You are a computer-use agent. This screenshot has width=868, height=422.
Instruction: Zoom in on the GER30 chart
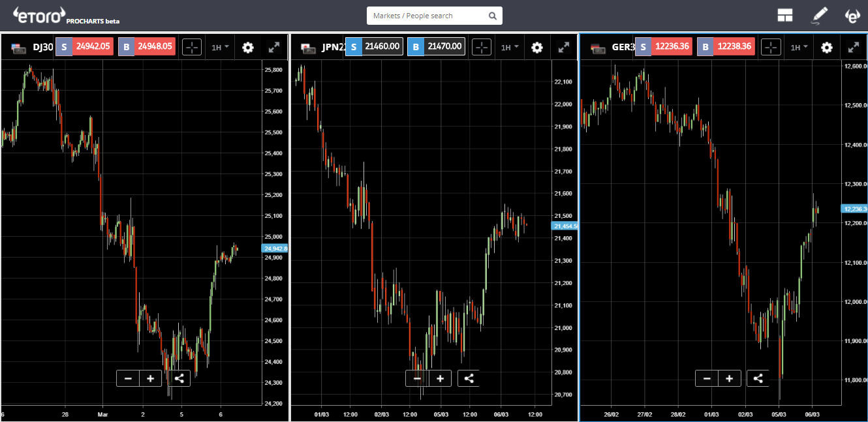click(x=729, y=378)
